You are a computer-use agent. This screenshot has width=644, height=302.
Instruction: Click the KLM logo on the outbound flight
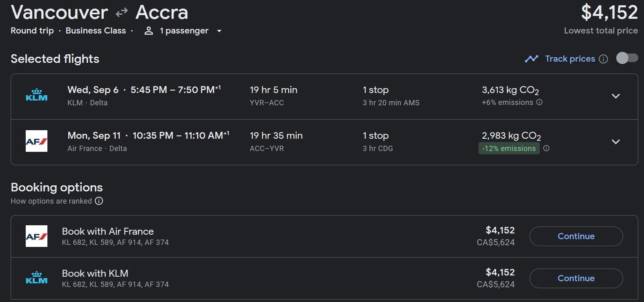36,95
